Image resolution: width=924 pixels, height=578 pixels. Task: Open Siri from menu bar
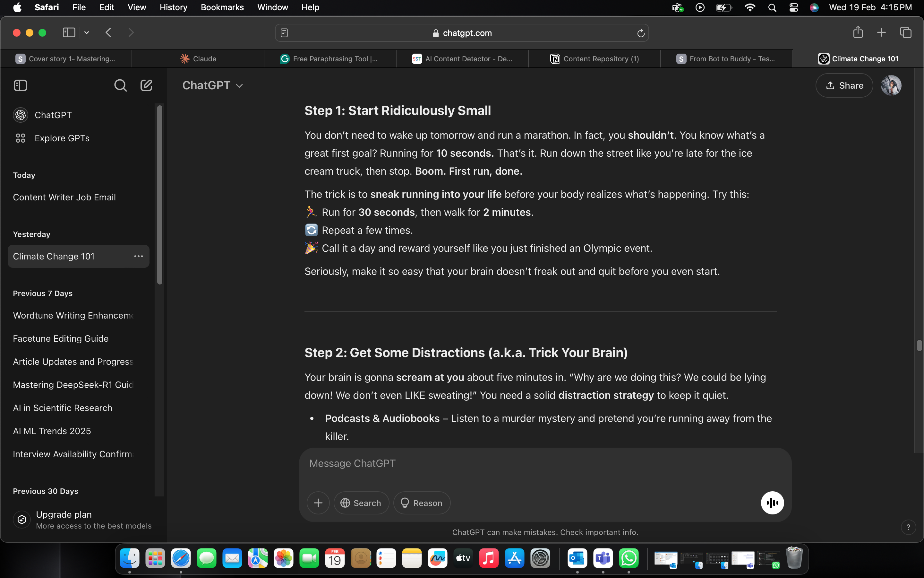coord(814,7)
